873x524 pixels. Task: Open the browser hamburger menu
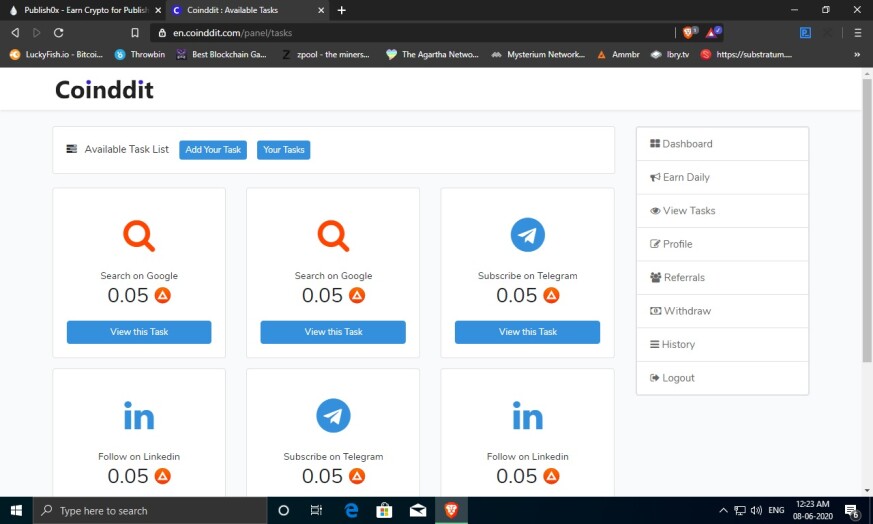click(x=857, y=33)
